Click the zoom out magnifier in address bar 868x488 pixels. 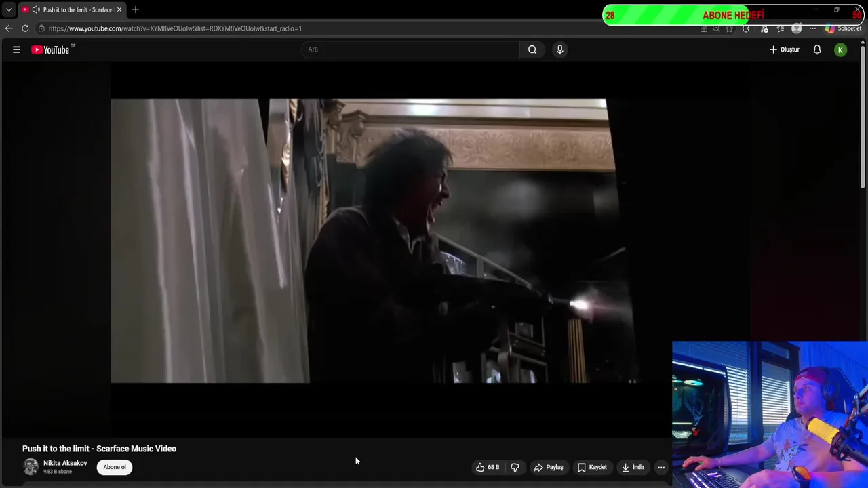pyautogui.click(x=716, y=28)
